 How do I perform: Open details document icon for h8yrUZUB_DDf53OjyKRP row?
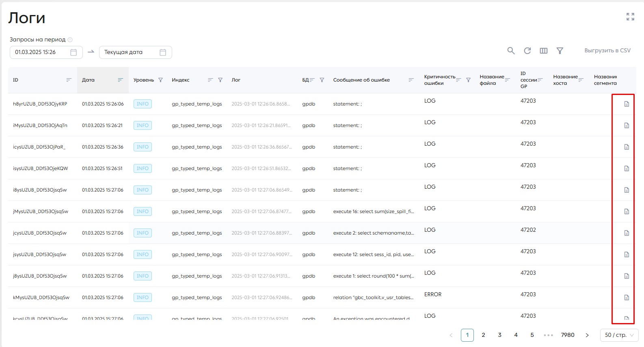pyautogui.click(x=627, y=104)
